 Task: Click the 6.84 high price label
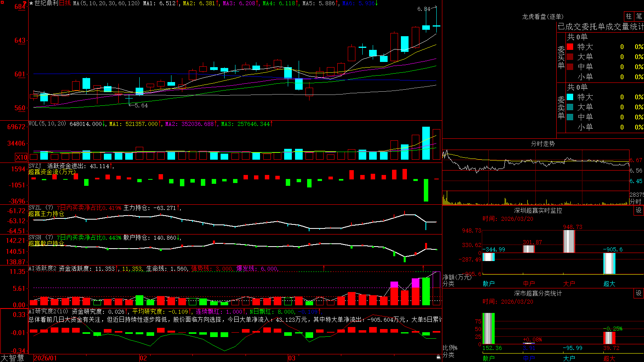click(424, 9)
